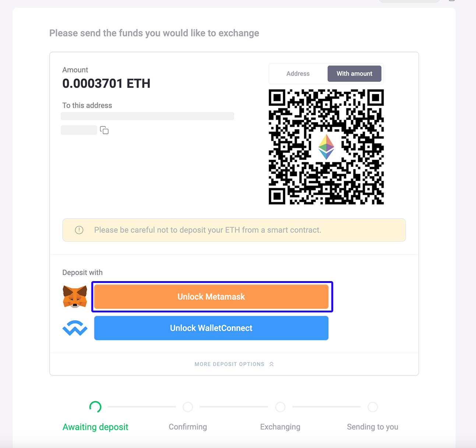Viewport: 476px width, 448px height.
Task: Click the Exchanging step circle
Action: pyautogui.click(x=280, y=407)
